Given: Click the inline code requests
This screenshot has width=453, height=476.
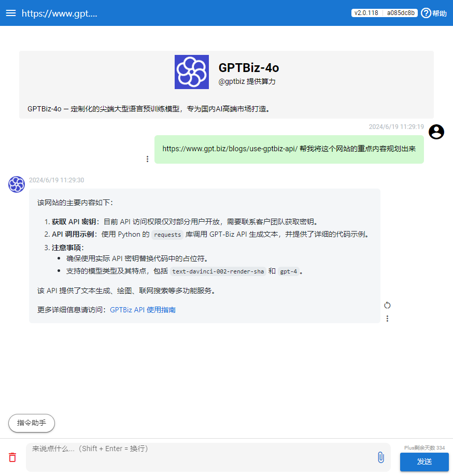Looking at the screenshot, I should pos(167,235).
